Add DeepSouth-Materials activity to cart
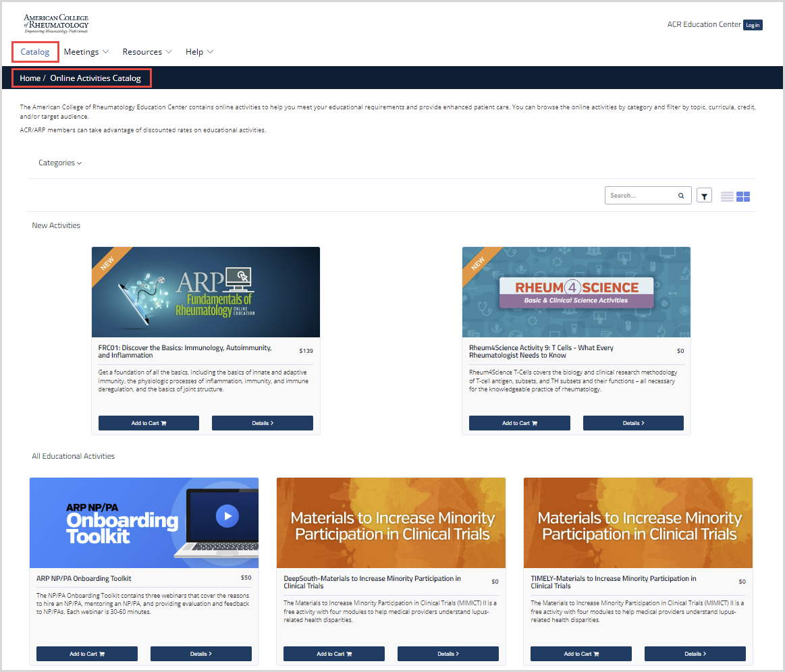The width and height of the screenshot is (785, 672). pos(334,654)
